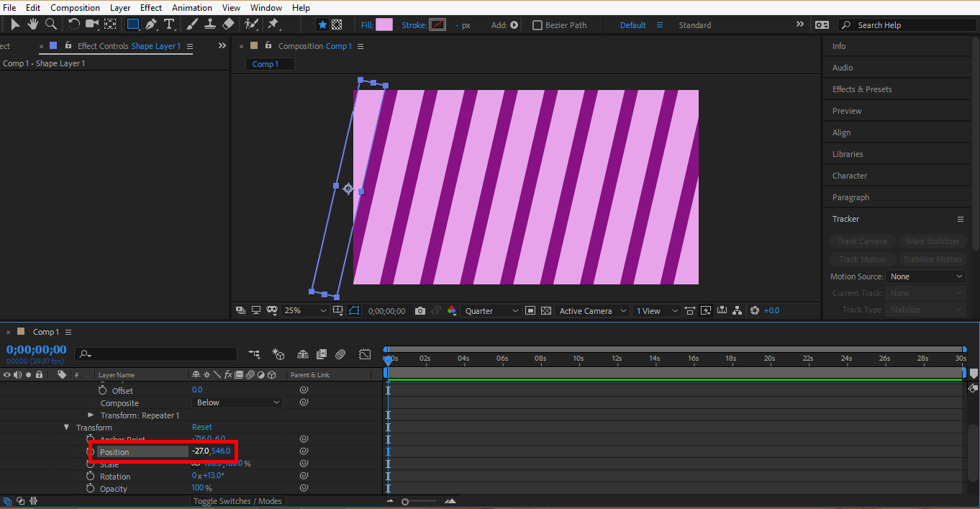Select the Hand tool
980x509 pixels.
click(33, 24)
